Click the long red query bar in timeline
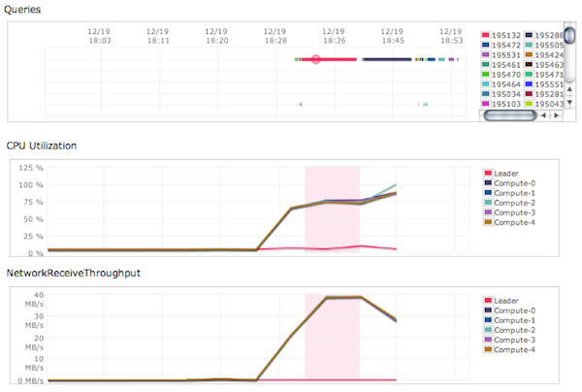 (339, 60)
